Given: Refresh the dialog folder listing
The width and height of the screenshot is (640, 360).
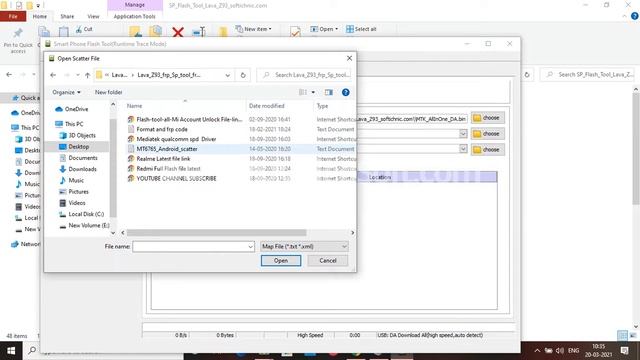Looking at the screenshot, I should [x=243, y=75].
